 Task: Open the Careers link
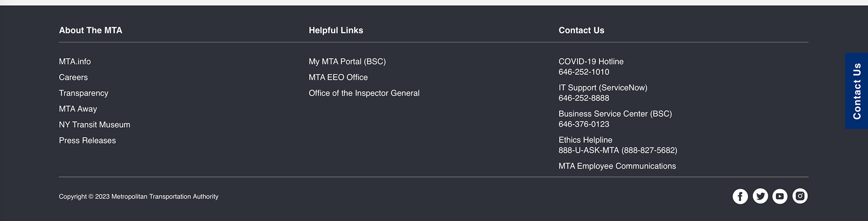73,77
